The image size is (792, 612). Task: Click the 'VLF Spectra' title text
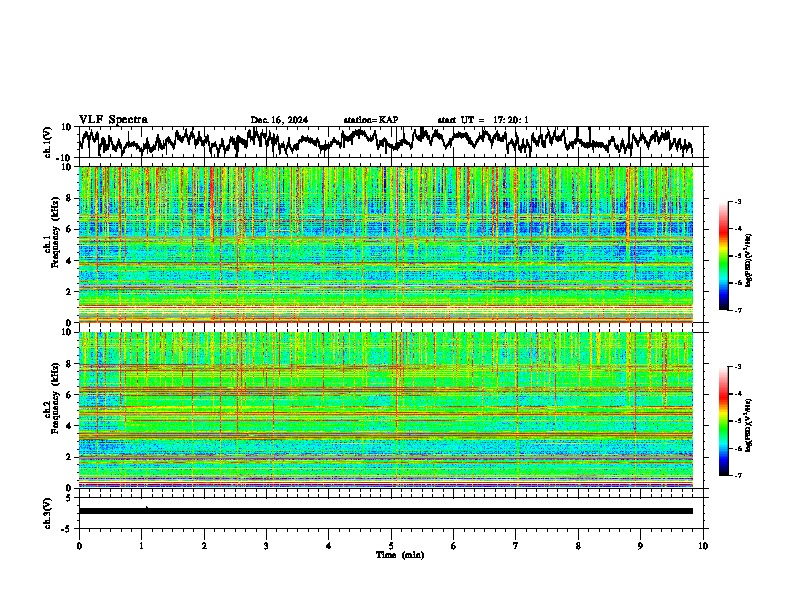[x=113, y=120]
